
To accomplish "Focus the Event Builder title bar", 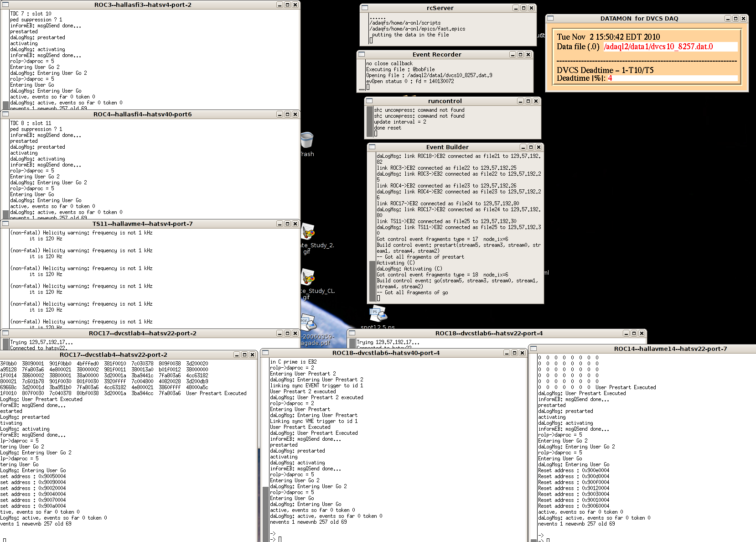I will 447,147.
